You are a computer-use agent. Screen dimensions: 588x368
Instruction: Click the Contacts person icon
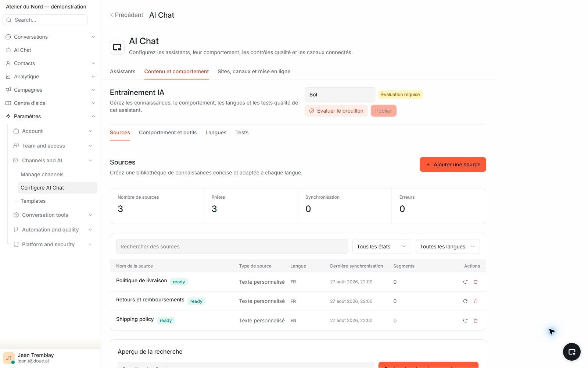[x=8, y=63]
